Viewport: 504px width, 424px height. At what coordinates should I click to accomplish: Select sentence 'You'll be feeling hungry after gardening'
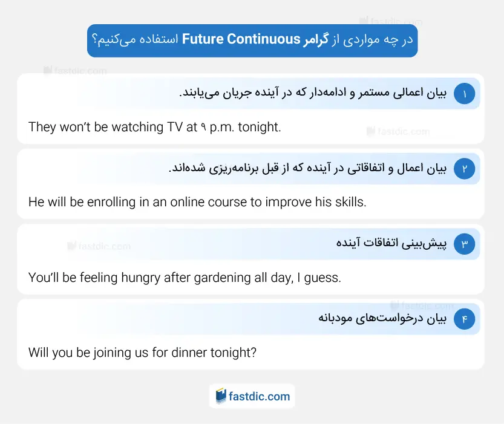tap(185, 278)
